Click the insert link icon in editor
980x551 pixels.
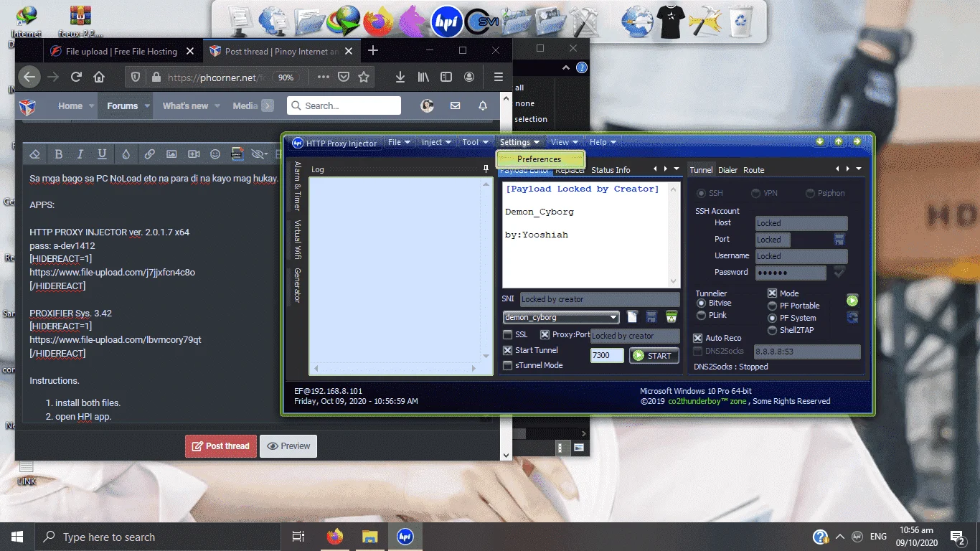tap(149, 154)
